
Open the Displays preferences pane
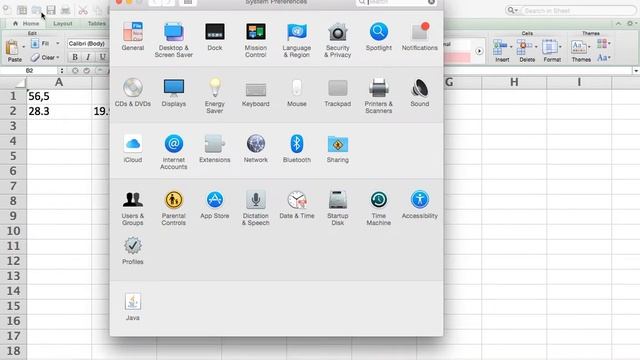(173, 93)
